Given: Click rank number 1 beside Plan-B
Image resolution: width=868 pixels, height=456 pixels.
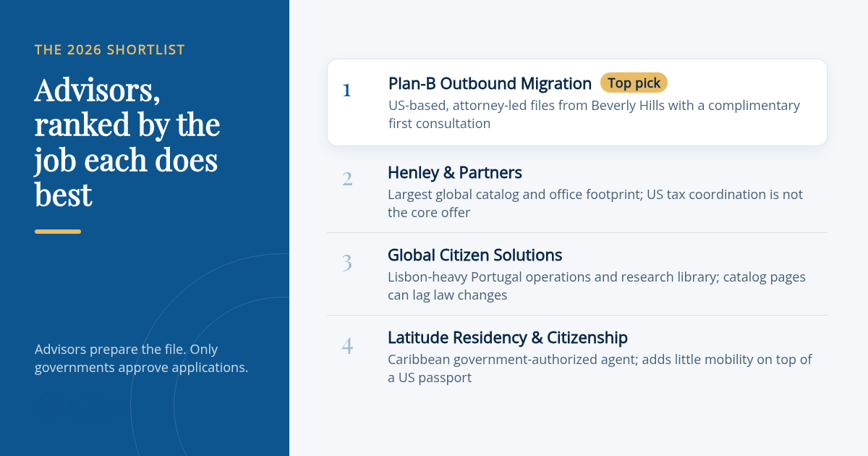Looking at the screenshot, I should [346, 90].
